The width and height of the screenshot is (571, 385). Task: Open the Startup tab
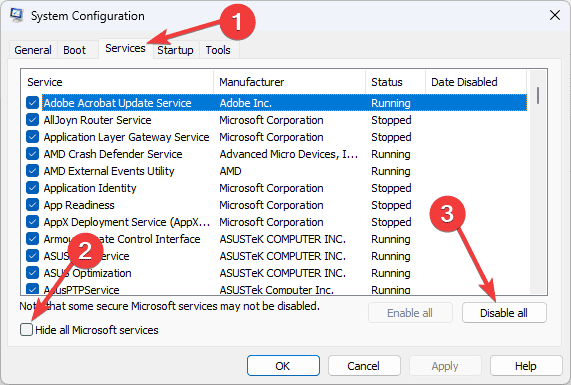point(175,50)
